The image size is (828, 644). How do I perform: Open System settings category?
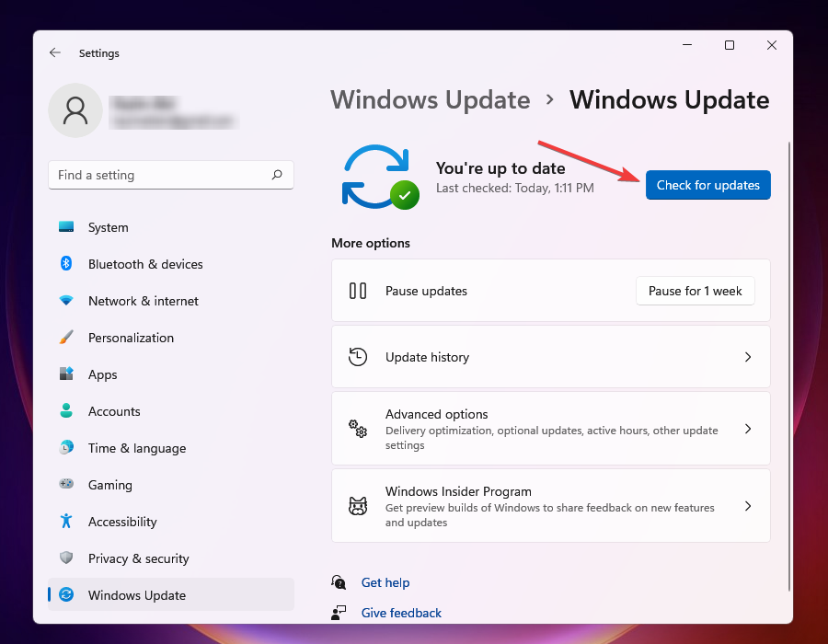click(170, 227)
